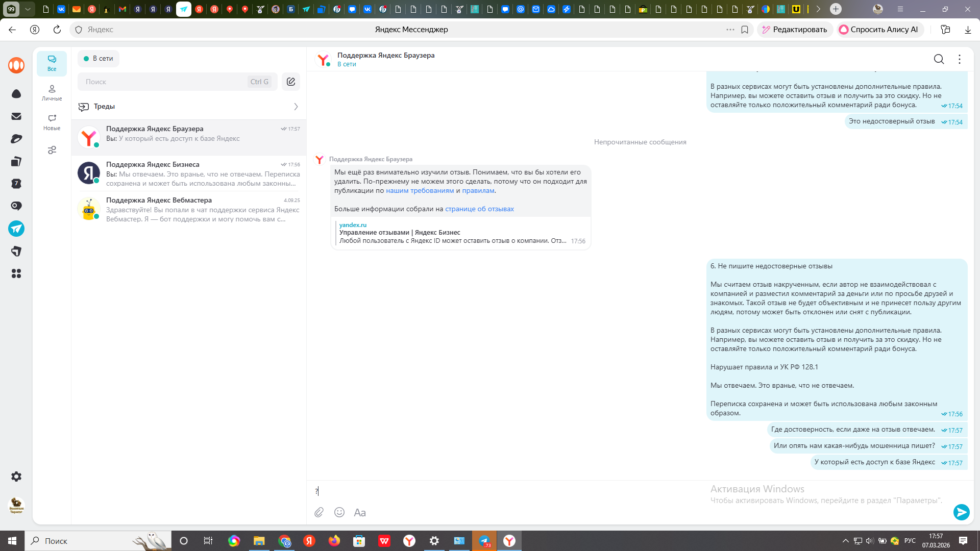
Task: Search within chat magnifier icon
Action: pos(939,59)
